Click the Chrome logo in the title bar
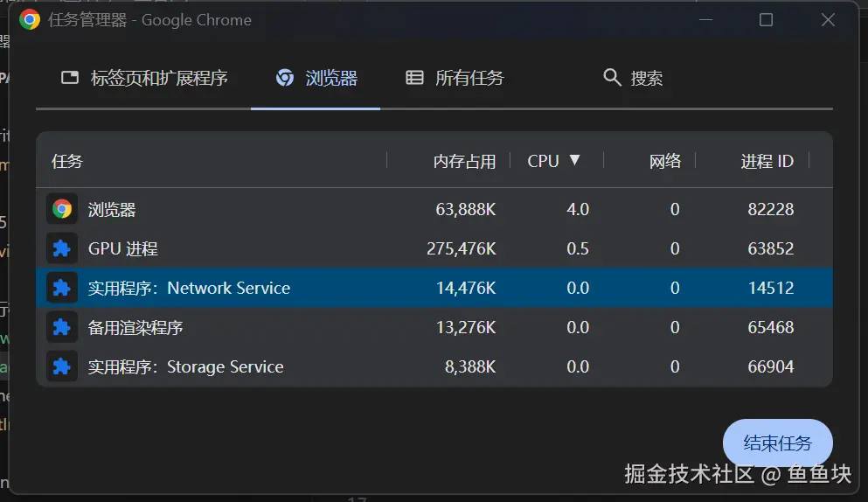 point(30,20)
